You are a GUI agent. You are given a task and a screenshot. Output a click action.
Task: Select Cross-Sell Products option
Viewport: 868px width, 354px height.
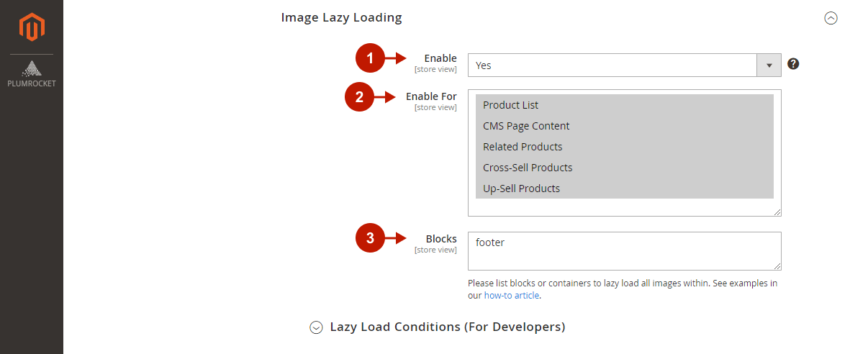tap(528, 168)
